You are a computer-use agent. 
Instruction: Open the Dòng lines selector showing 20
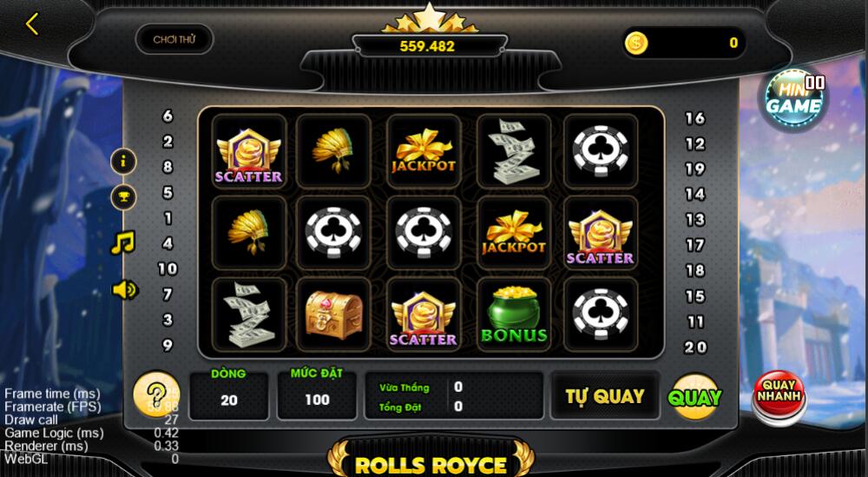click(x=229, y=395)
